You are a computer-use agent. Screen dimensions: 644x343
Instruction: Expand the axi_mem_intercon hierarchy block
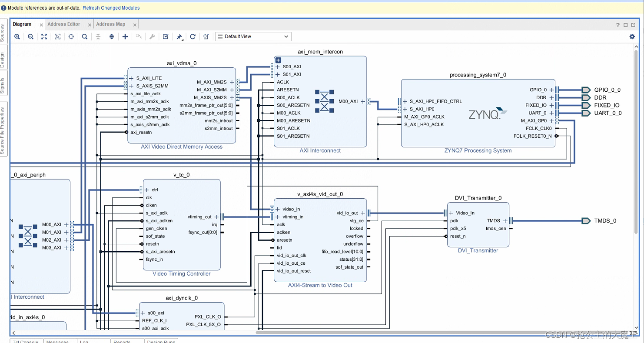click(279, 60)
